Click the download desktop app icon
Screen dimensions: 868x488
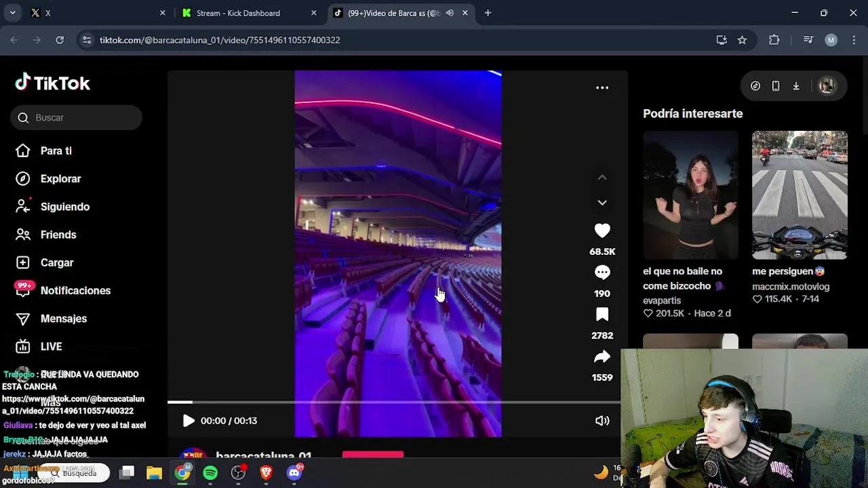pyautogui.click(x=796, y=86)
